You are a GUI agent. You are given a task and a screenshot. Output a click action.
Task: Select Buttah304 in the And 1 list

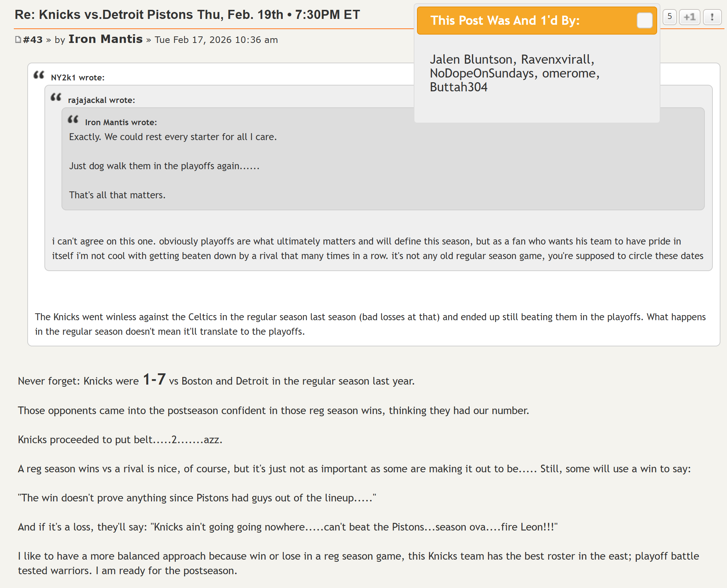458,87
